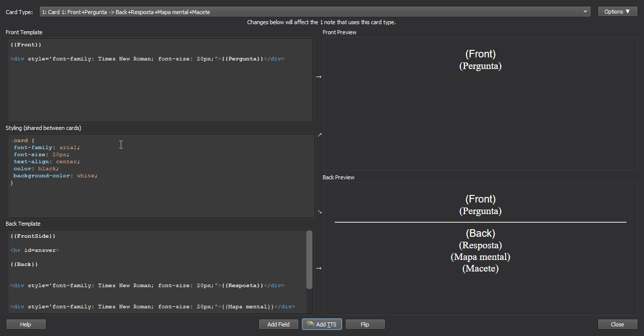The width and height of the screenshot is (644, 336).
Task: Focus the Styling CSS editor
Action: (x=161, y=176)
